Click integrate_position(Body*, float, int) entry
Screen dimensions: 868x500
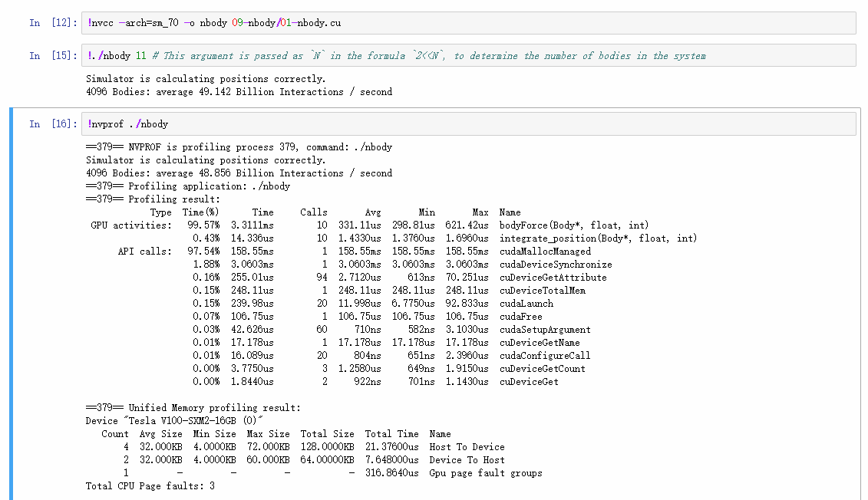coord(598,238)
